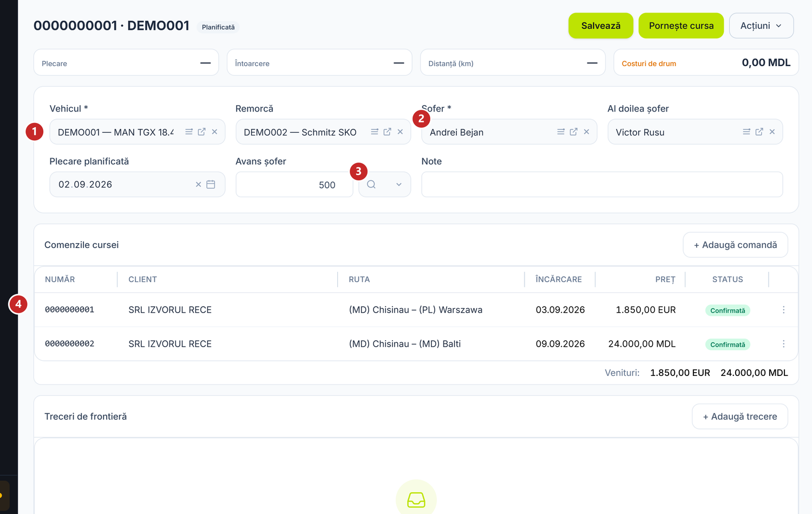
Task: Click into the Note text field
Action: point(602,185)
